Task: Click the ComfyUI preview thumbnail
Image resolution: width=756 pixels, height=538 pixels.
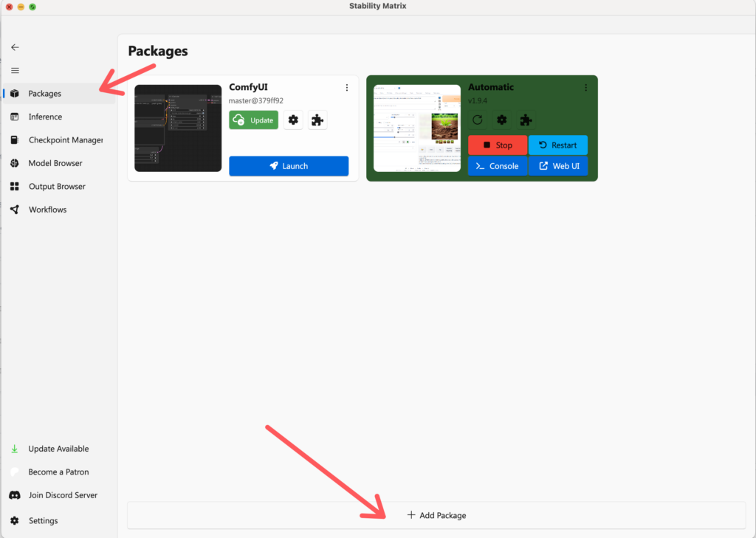Action: (x=178, y=128)
